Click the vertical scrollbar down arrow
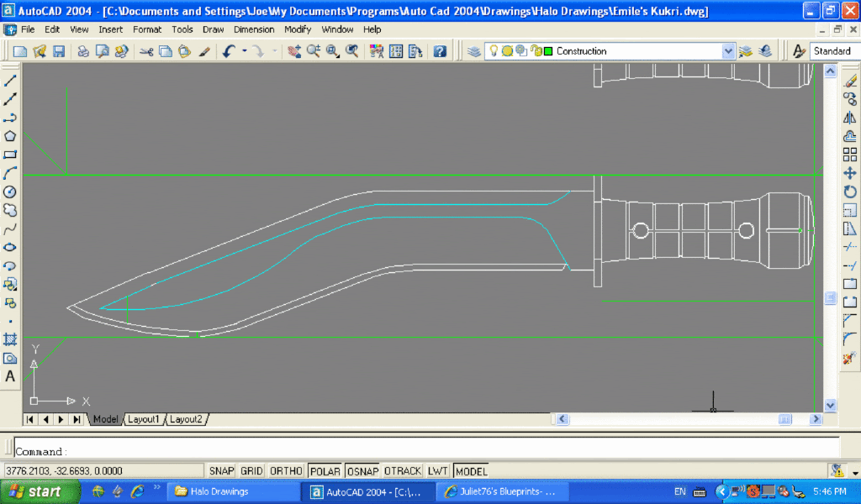The image size is (861, 504). [830, 405]
